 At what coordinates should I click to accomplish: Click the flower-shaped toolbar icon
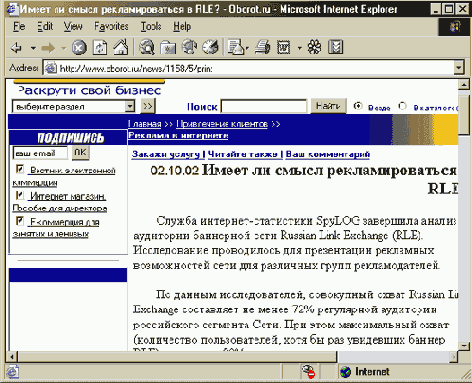click(x=314, y=47)
